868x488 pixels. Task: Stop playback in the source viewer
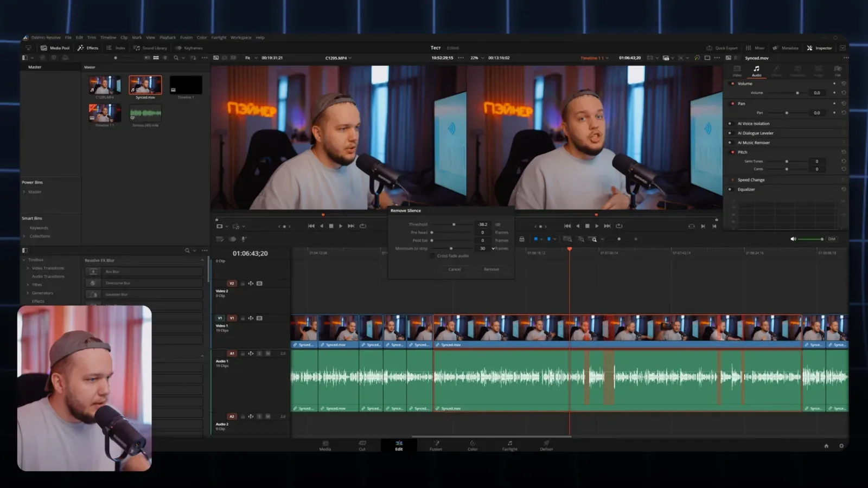[x=331, y=226]
